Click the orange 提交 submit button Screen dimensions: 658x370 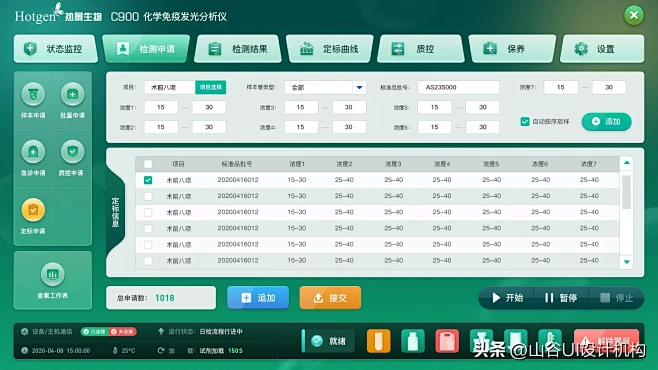(330, 298)
